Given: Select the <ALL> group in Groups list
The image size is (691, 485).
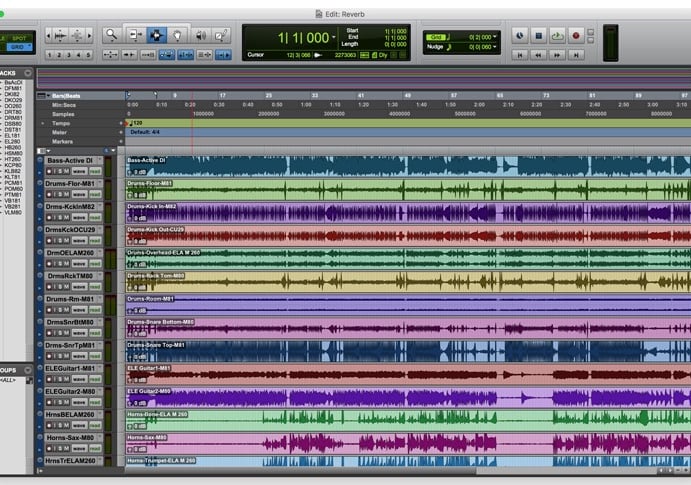Looking at the screenshot, I should point(9,380).
